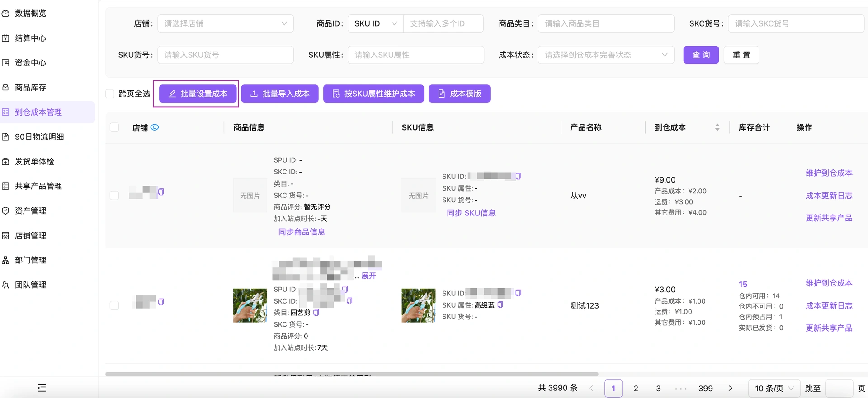Viewport: 868px width, 398px height.
Task: Open the 成本状态 dropdown
Action: (606, 55)
